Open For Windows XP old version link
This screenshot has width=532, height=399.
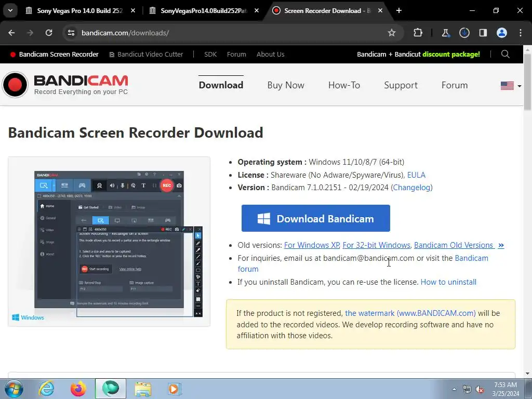(312, 245)
